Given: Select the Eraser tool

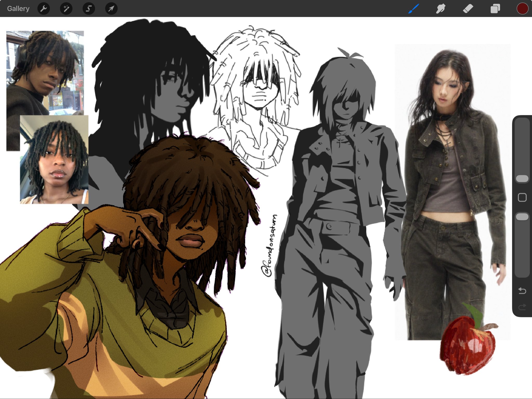Looking at the screenshot, I should (x=468, y=9).
